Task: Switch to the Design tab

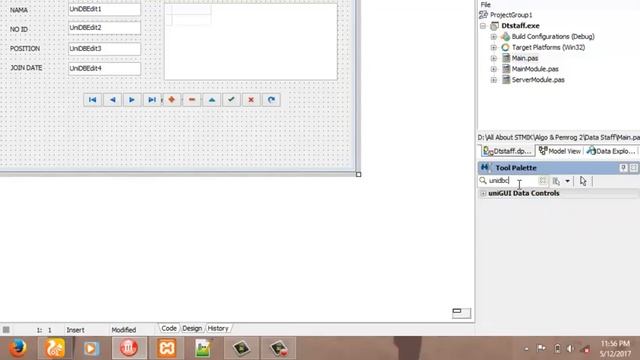Action: point(192,328)
